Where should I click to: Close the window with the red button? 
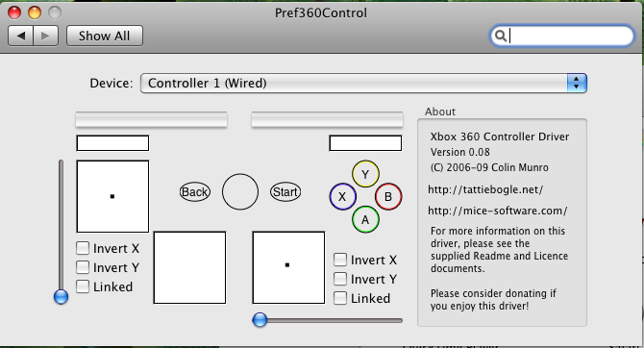click(x=14, y=12)
